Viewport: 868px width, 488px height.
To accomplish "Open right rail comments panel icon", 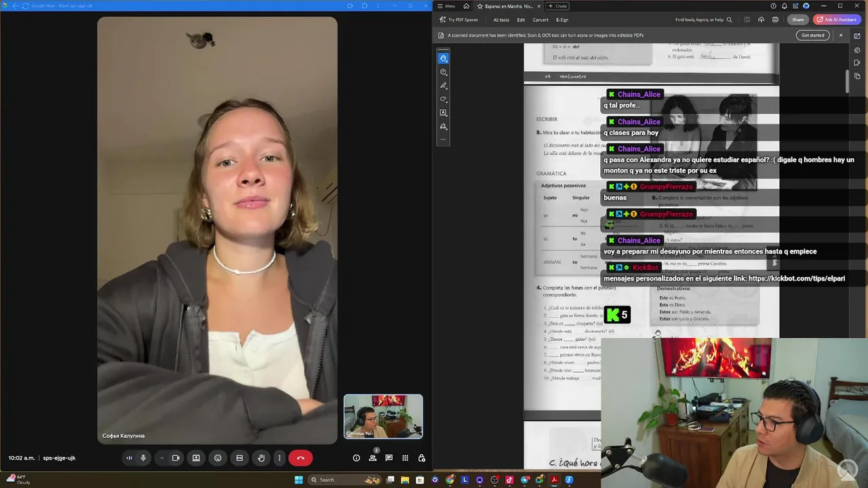I will (857, 49).
